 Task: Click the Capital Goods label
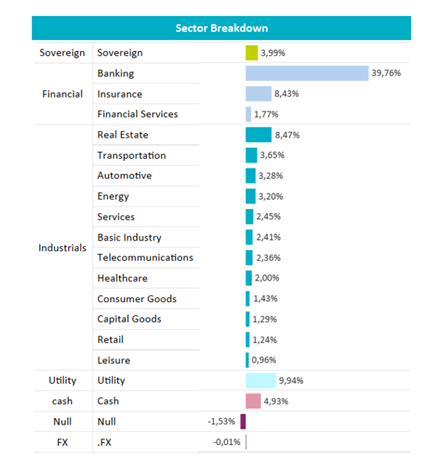tap(129, 319)
